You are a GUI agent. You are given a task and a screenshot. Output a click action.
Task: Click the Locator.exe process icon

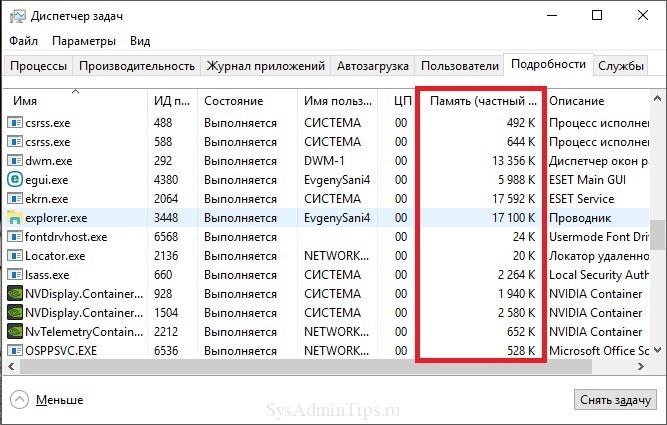point(15,256)
